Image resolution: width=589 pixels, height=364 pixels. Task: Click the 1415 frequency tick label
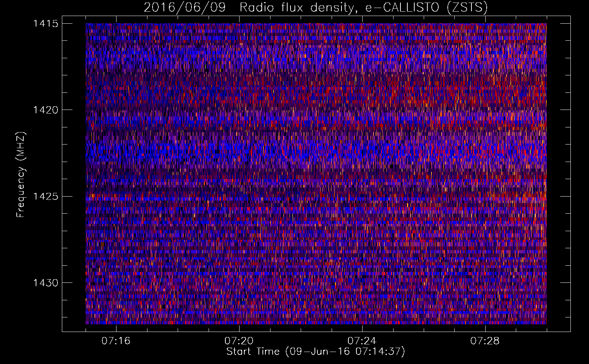[x=46, y=24]
